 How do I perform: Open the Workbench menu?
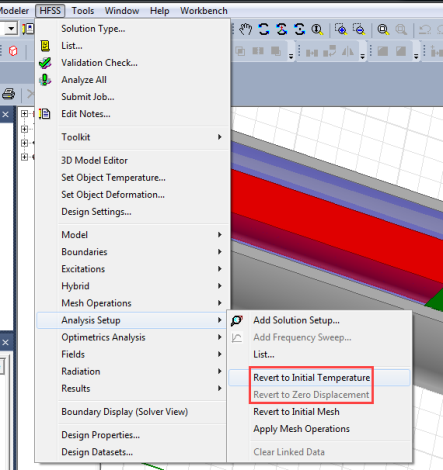click(204, 11)
